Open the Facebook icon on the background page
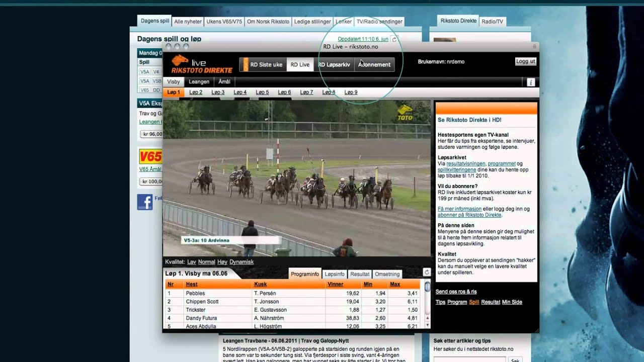 click(x=145, y=202)
